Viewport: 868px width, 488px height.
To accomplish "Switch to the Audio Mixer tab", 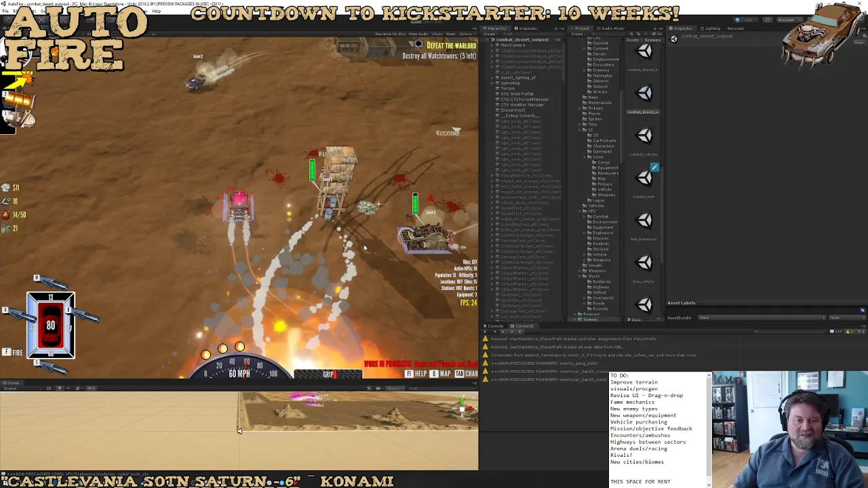I will point(610,28).
